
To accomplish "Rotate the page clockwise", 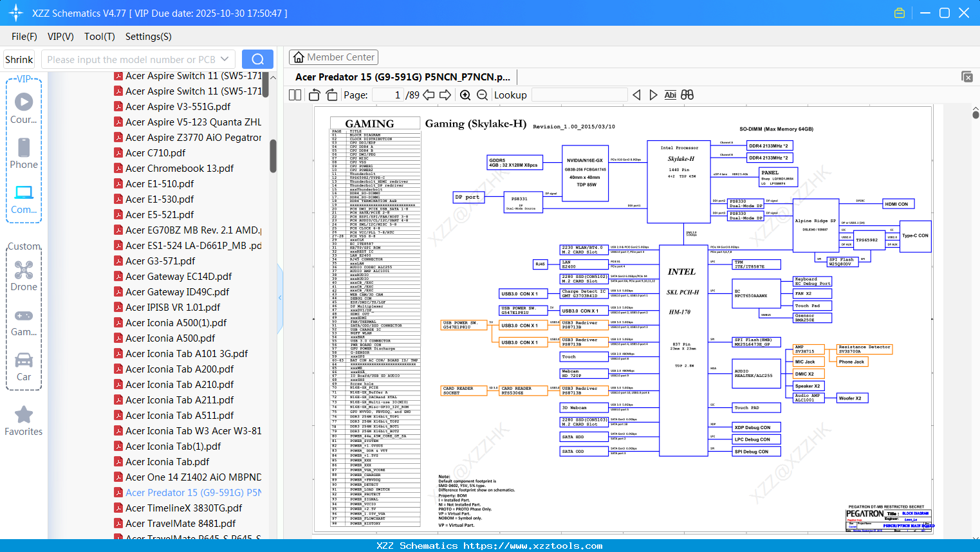I will 331,95.
